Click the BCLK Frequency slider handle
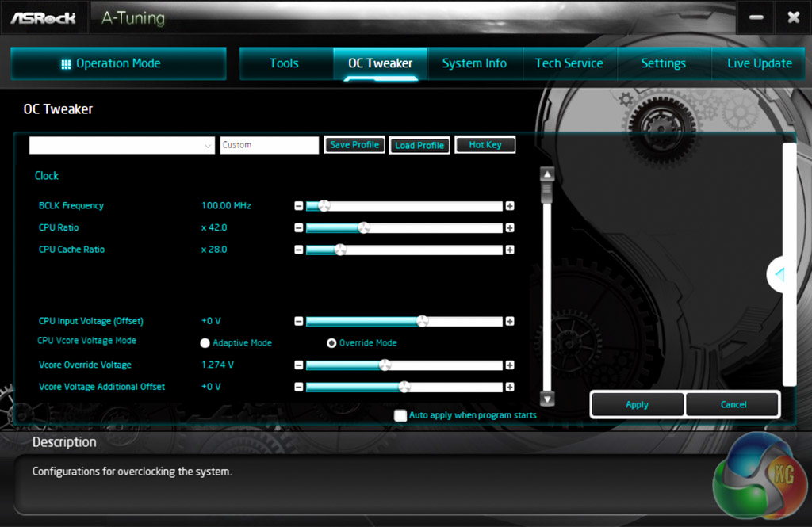Viewport: 812px width, 527px height. [324, 206]
